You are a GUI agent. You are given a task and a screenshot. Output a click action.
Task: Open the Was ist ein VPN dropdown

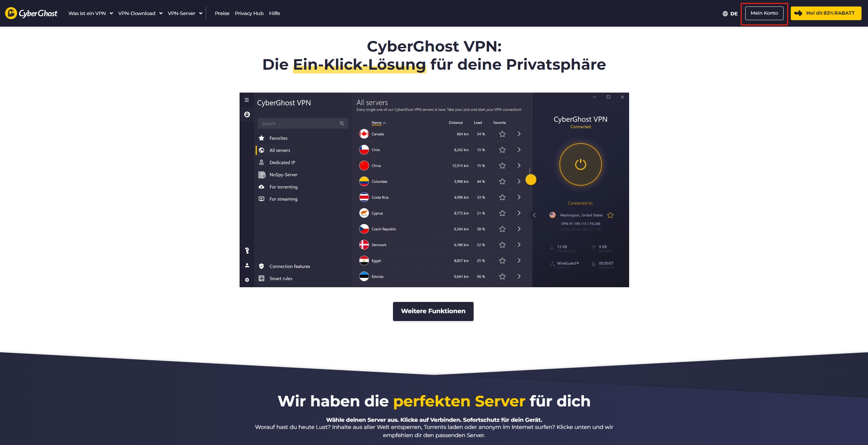[x=90, y=13]
